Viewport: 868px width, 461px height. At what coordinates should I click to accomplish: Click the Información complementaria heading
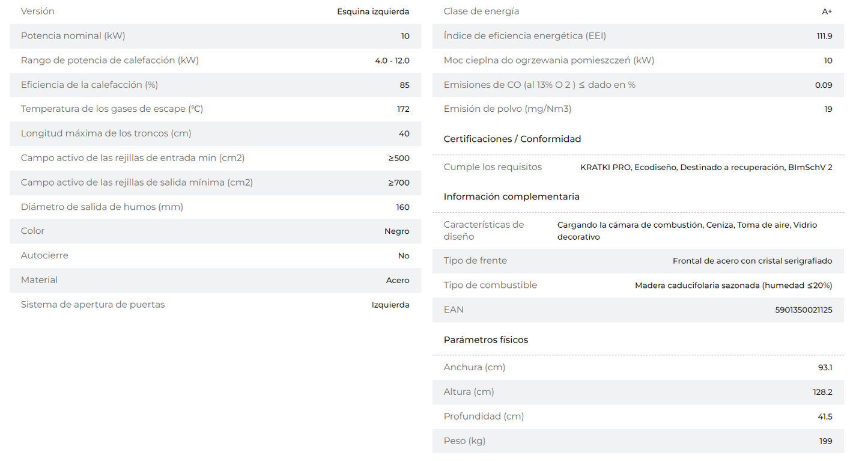click(x=512, y=197)
